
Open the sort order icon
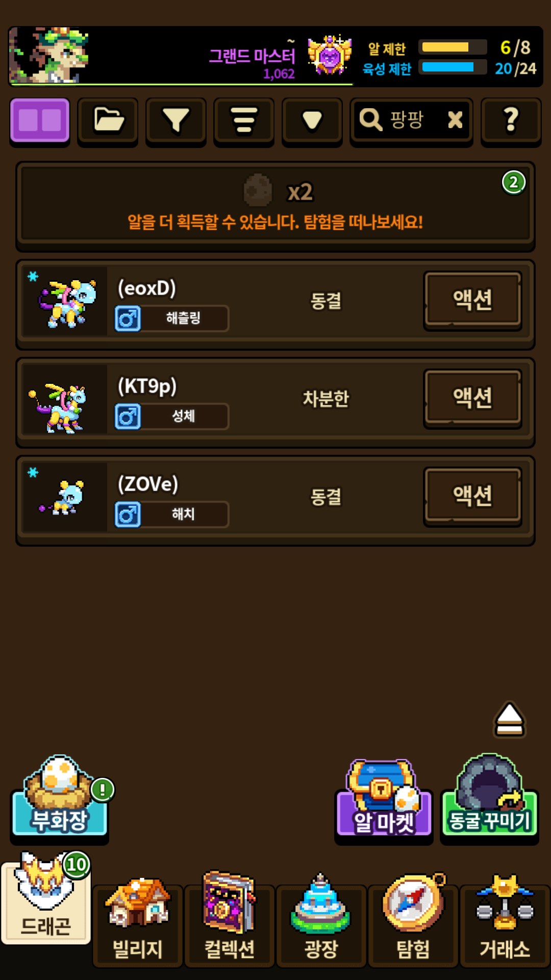click(x=244, y=120)
